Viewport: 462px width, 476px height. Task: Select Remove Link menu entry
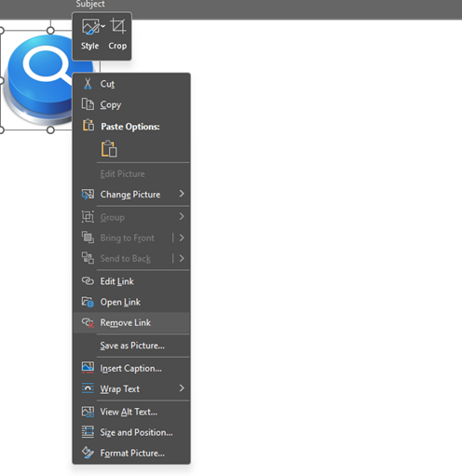click(131, 322)
